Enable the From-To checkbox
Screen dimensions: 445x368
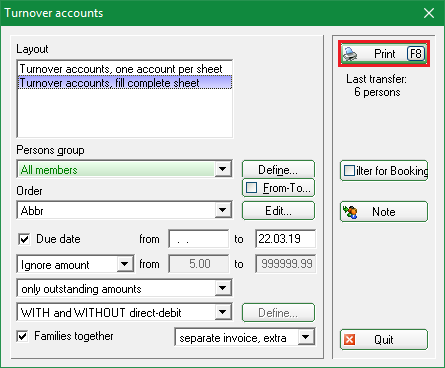click(x=251, y=188)
